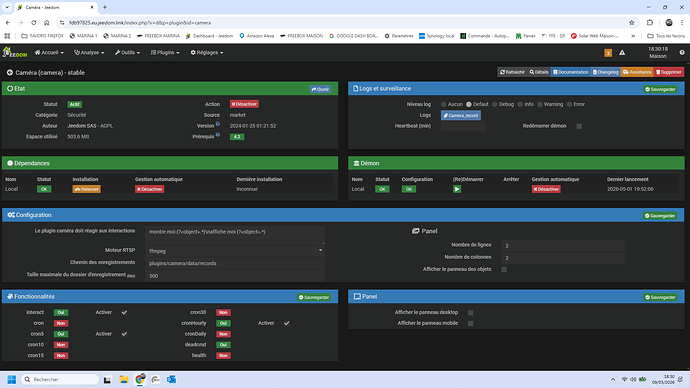Open the help question mark icon
The height and width of the screenshot is (388, 690).
(x=682, y=53)
